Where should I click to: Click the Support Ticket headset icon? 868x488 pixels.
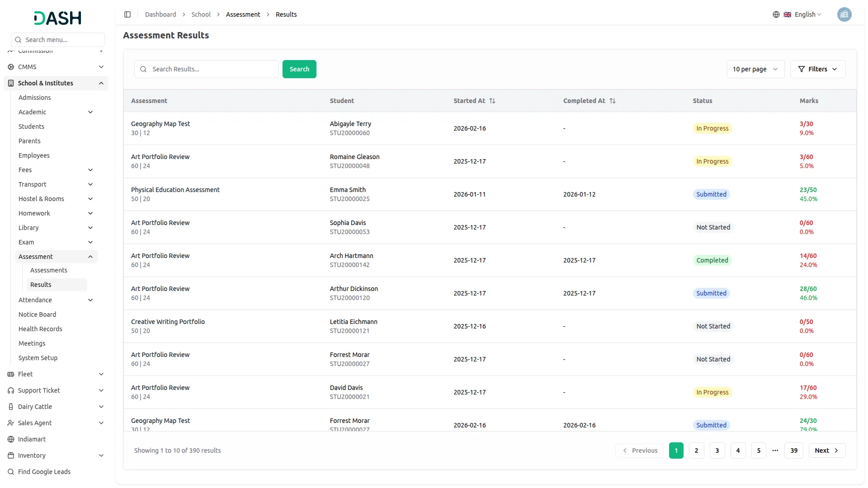[11, 390]
